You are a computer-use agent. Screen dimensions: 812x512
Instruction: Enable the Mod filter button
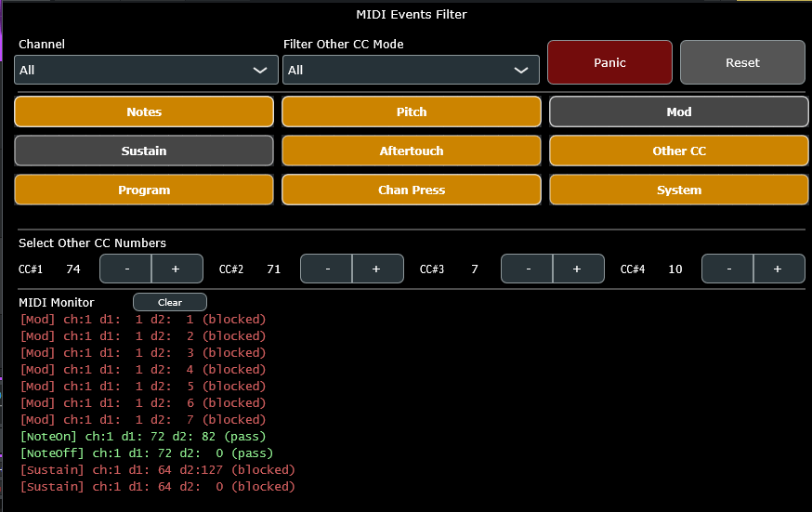coord(678,112)
